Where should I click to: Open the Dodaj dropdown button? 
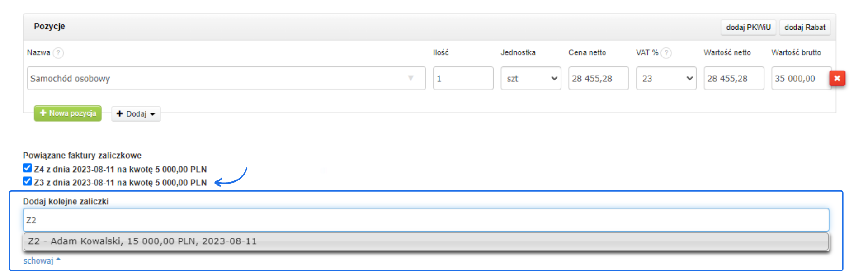pos(136,114)
